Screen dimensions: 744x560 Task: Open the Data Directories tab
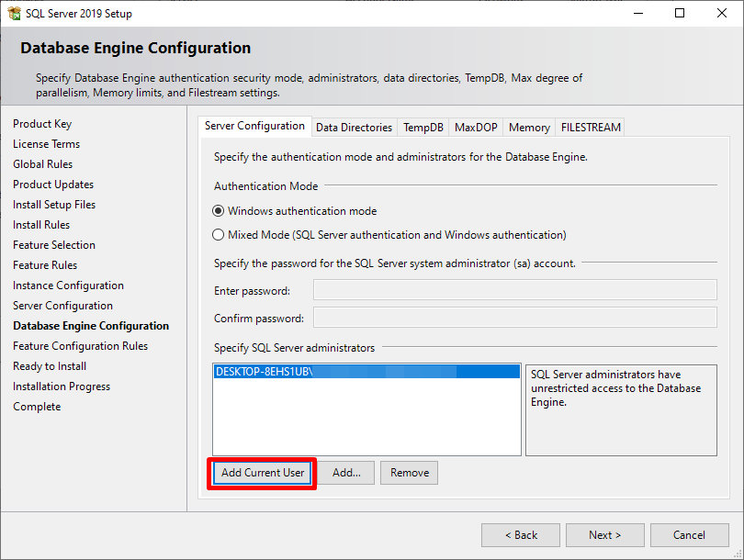point(354,128)
